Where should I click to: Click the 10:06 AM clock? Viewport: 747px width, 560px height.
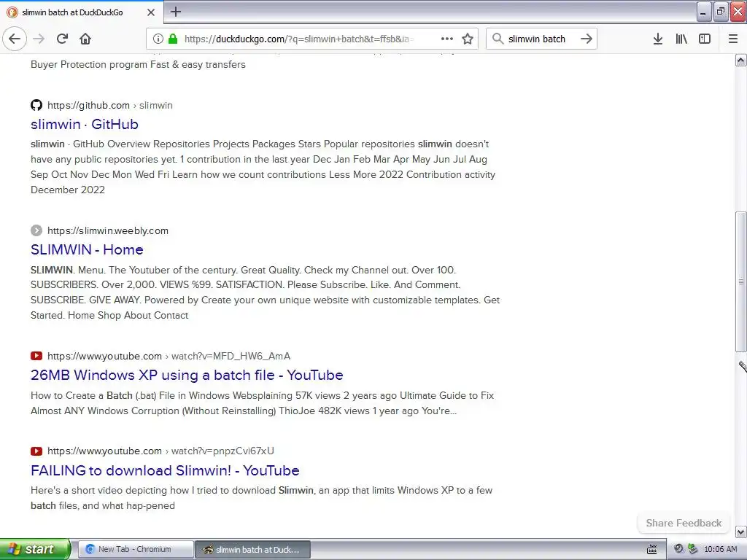(720, 549)
